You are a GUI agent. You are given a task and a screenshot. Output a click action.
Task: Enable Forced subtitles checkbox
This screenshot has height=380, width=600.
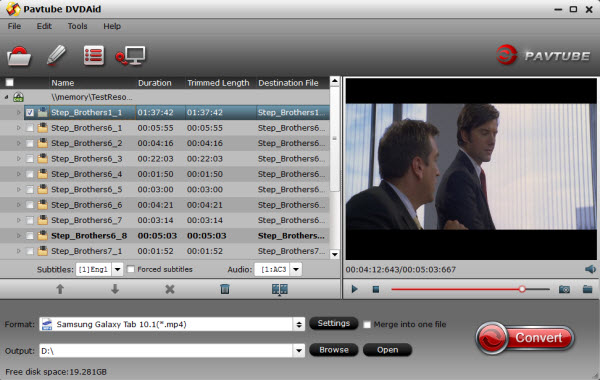131,269
